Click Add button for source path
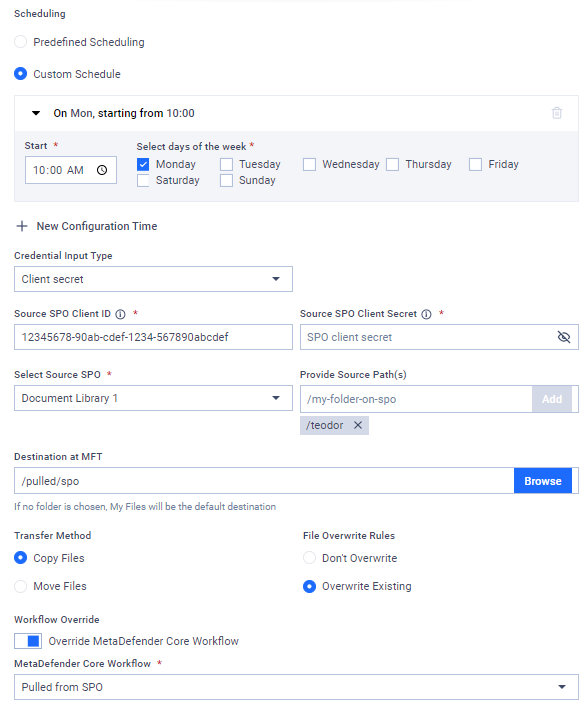The width and height of the screenshot is (587, 712). 552,399
